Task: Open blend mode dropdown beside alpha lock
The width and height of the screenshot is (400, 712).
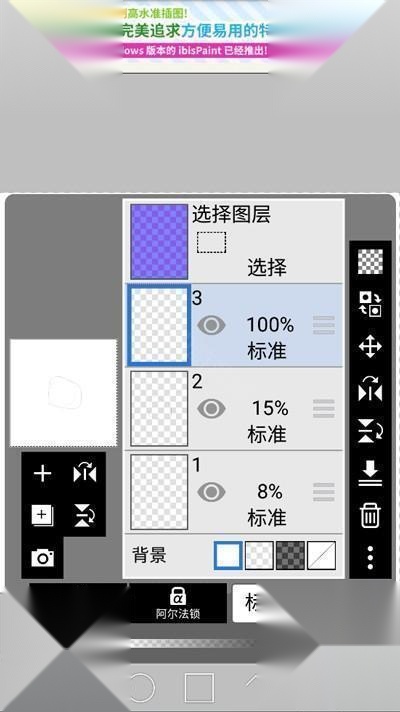Action: (x=245, y=603)
